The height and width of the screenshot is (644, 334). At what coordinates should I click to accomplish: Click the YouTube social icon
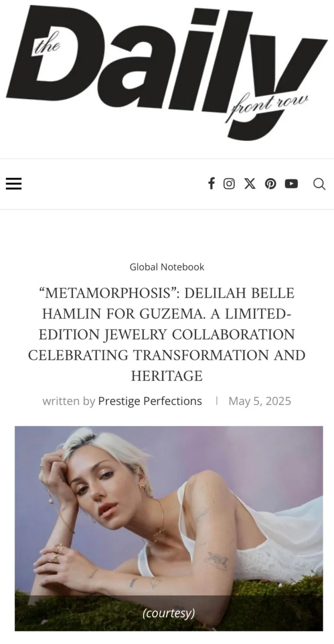coord(291,183)
